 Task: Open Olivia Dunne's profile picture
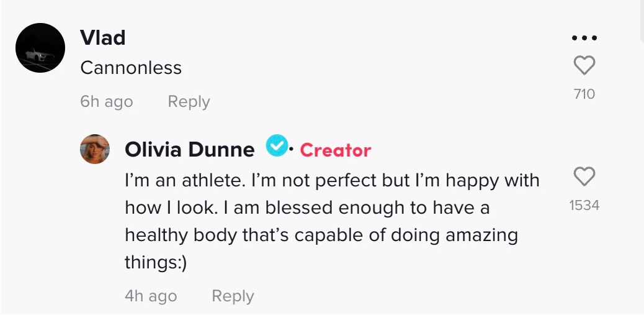pyautogui.click(x=95, y=149)
